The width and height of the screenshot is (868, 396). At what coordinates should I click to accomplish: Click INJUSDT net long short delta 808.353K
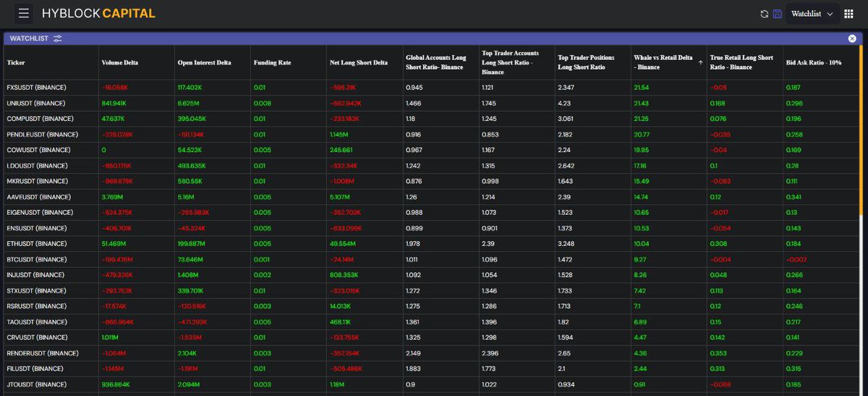[344, 275]
